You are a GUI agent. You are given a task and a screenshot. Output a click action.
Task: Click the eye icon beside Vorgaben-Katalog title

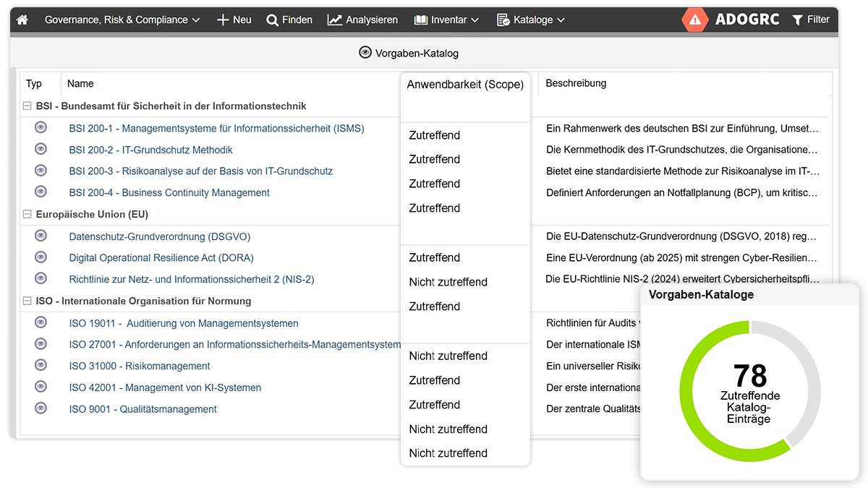tap(365, 53)
